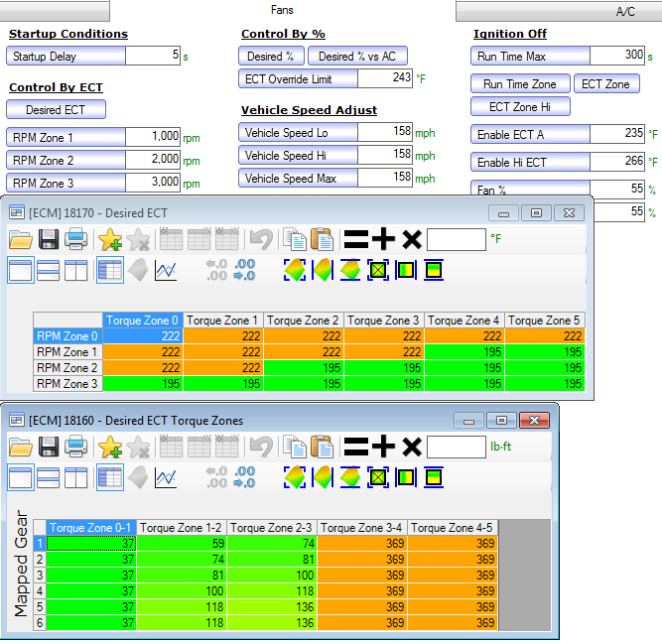Click the Startup Delay value field
This screenshot has width=662, height=644.
(x=153, y=57)
